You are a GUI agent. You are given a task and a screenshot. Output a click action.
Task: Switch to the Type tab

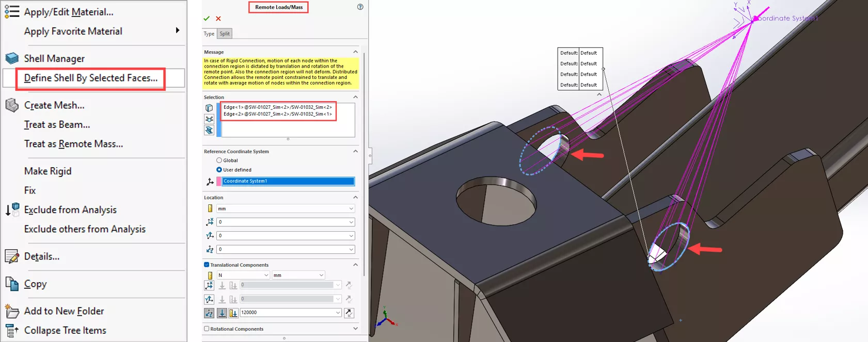pos(209,34)
